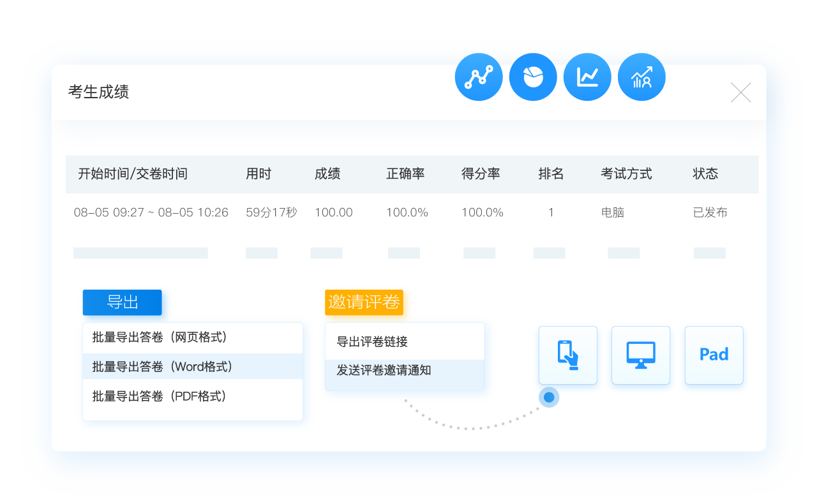This screenshot has width=817, height=504.
Task: Open the examinee growth analysis icon
Action: pos(641,77)
